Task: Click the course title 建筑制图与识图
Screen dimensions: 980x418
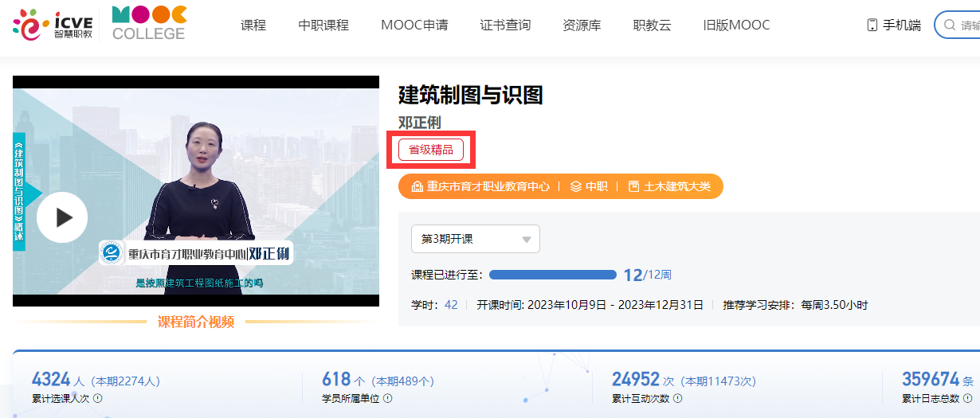Action: (x=470, y=95)
